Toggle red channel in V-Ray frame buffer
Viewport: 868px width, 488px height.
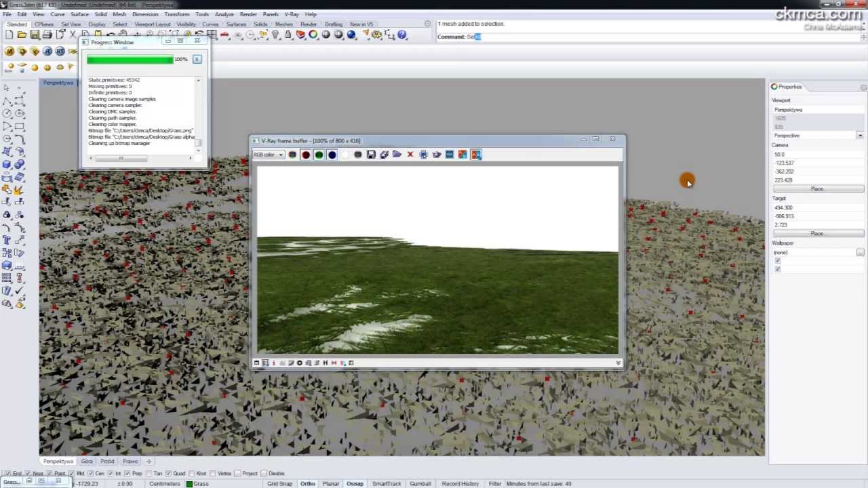[306, 155]
